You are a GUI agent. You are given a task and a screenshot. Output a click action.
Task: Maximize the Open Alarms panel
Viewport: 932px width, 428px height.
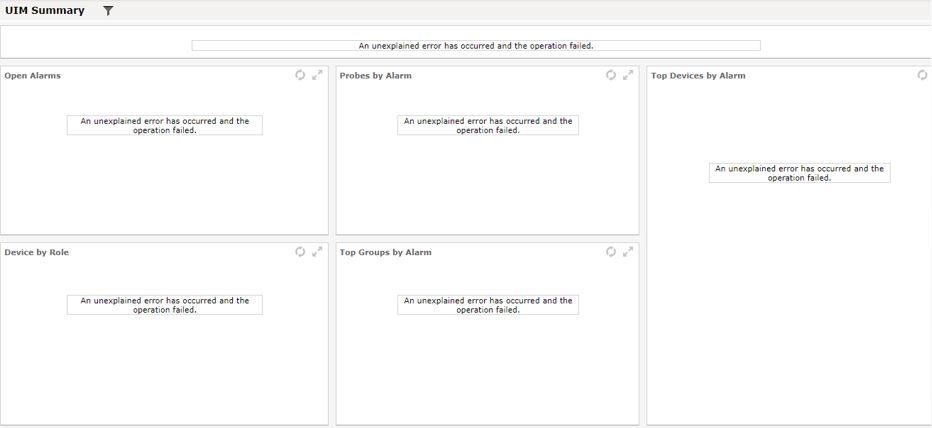(x=317, y=75)
